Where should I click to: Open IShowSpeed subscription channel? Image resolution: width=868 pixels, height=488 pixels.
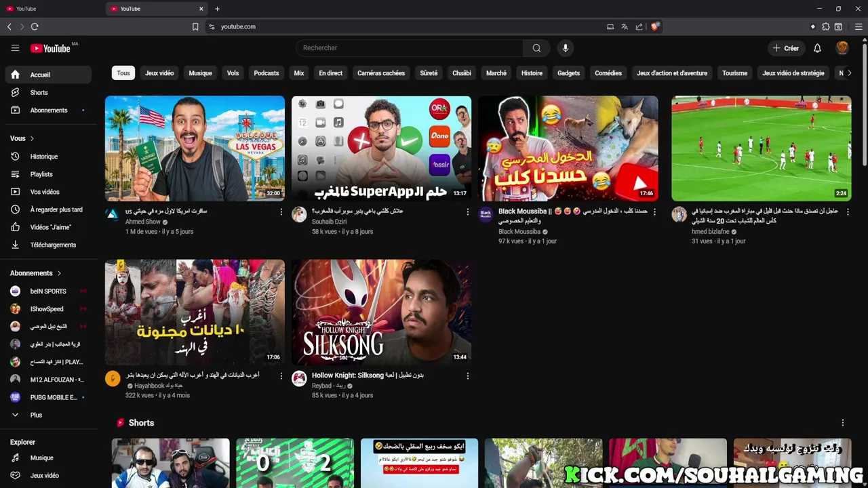click(47, 309)
